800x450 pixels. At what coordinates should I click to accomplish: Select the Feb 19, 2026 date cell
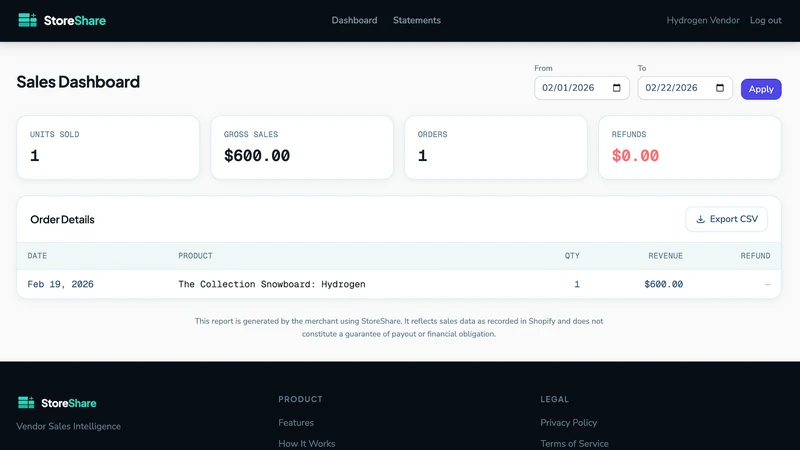point(60,284)
